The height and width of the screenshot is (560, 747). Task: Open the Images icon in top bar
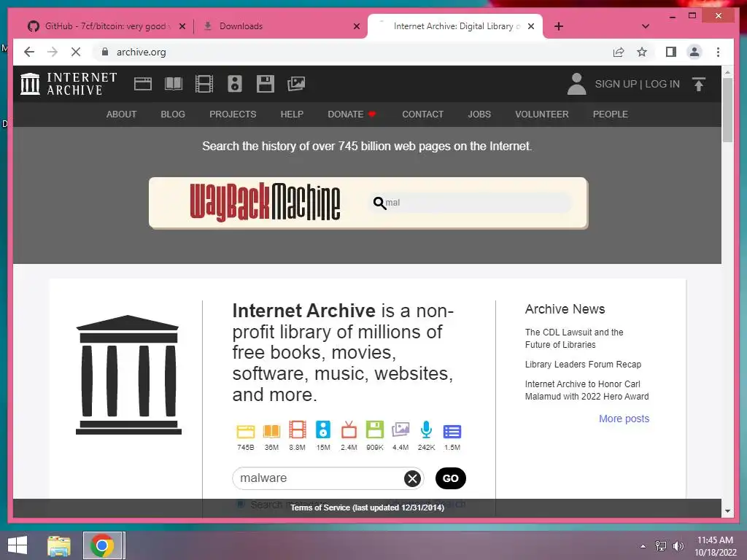(296, 84)
